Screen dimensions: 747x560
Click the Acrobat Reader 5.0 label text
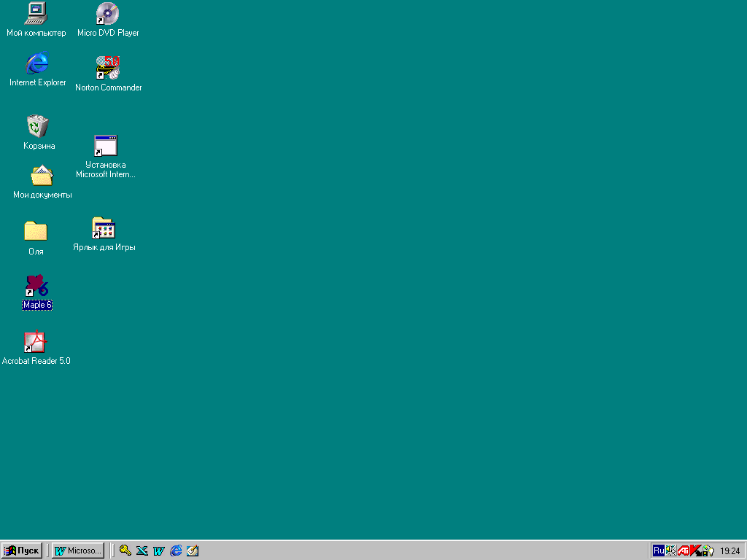(x=36, y=361)
